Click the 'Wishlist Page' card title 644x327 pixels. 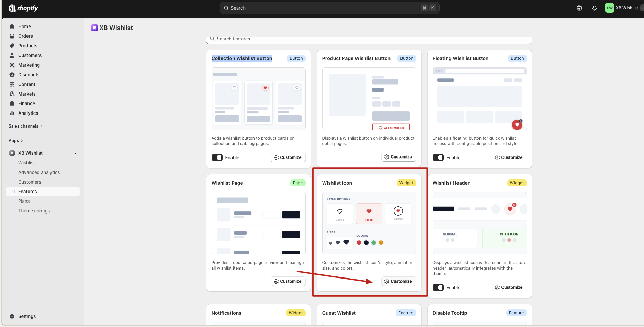(x=227, y=183)
